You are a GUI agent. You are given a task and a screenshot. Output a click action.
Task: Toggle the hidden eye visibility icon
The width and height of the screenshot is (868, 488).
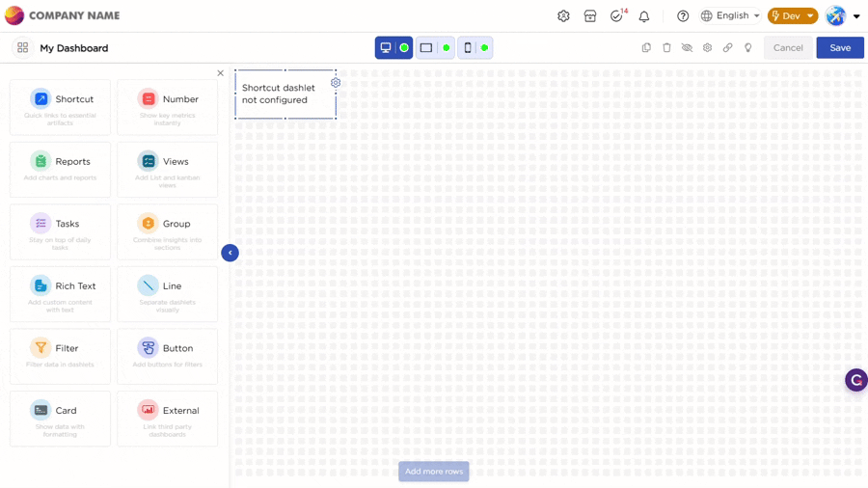687,47
